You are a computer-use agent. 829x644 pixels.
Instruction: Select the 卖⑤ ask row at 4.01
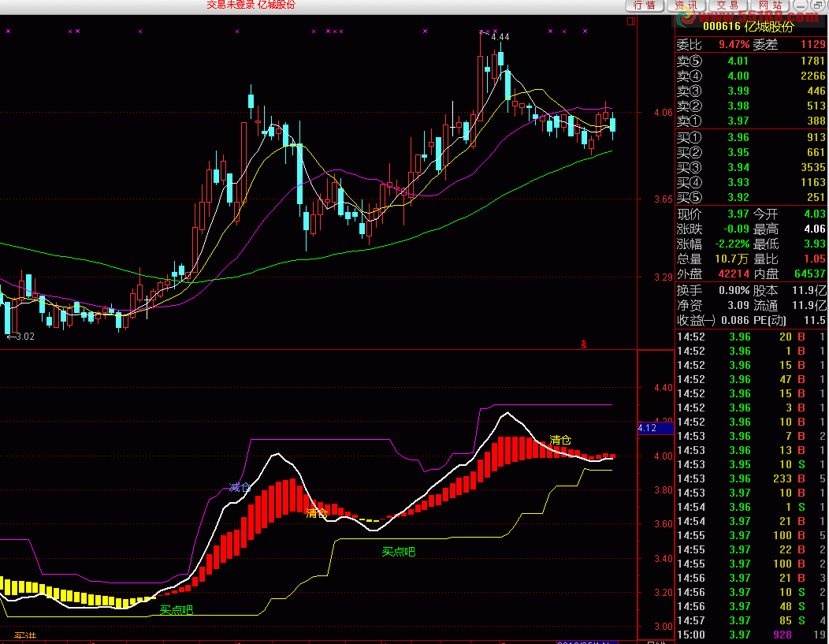pyautogui.click(x=751, y=61)
